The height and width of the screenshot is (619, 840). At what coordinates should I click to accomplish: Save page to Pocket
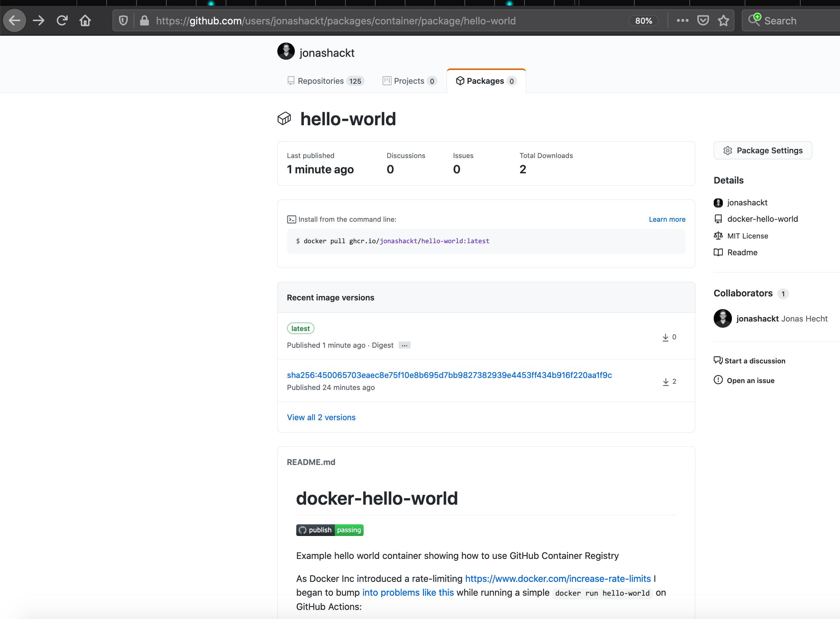tap(703, 21)
